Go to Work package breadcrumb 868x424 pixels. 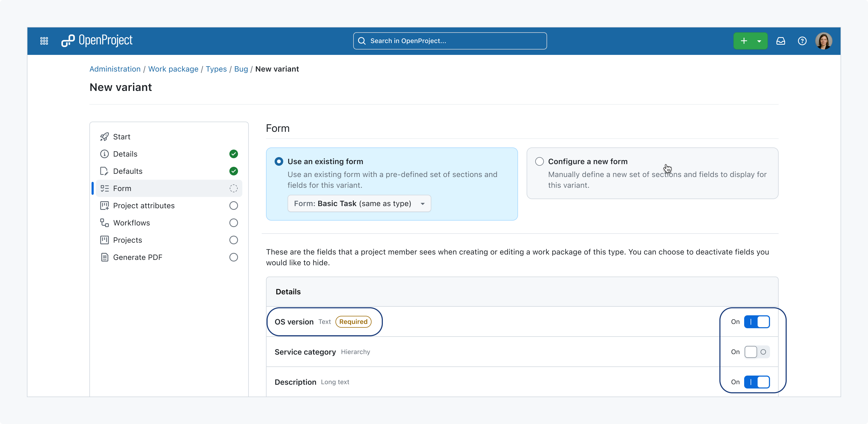click(173, 69)
